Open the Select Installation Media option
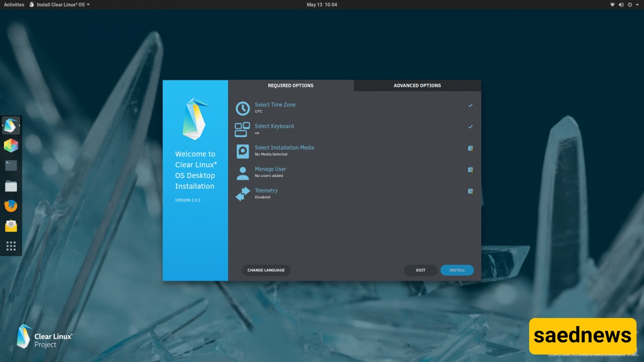644x362 pixels. pyautogui.click(x=284, y=148)
